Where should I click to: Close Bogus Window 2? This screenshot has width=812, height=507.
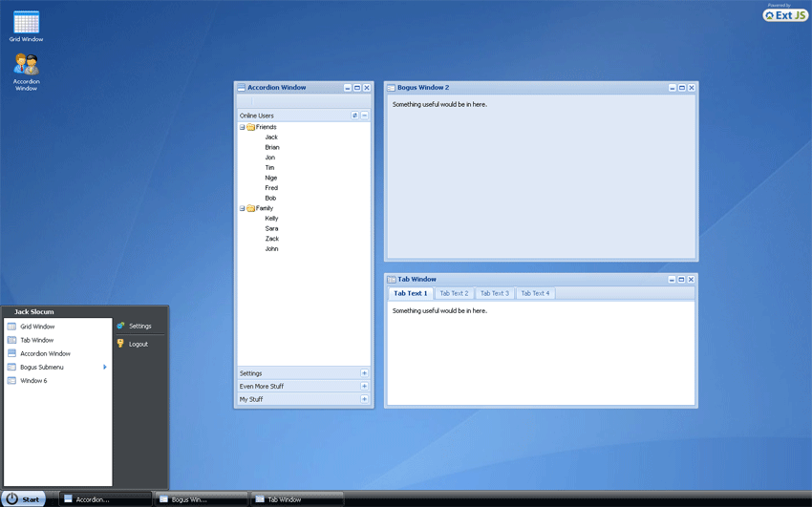click(x=692, y=88)
